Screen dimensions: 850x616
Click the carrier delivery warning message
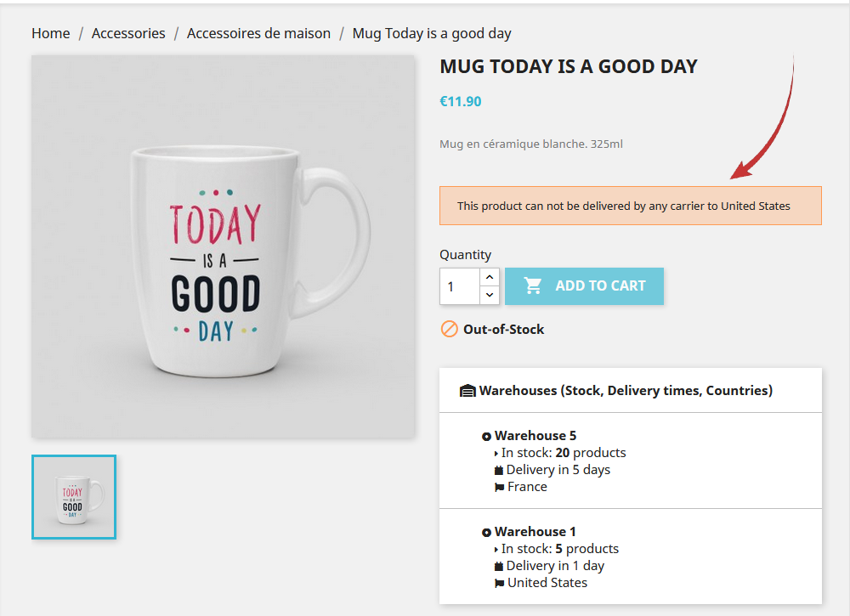[x=630, y=206]
